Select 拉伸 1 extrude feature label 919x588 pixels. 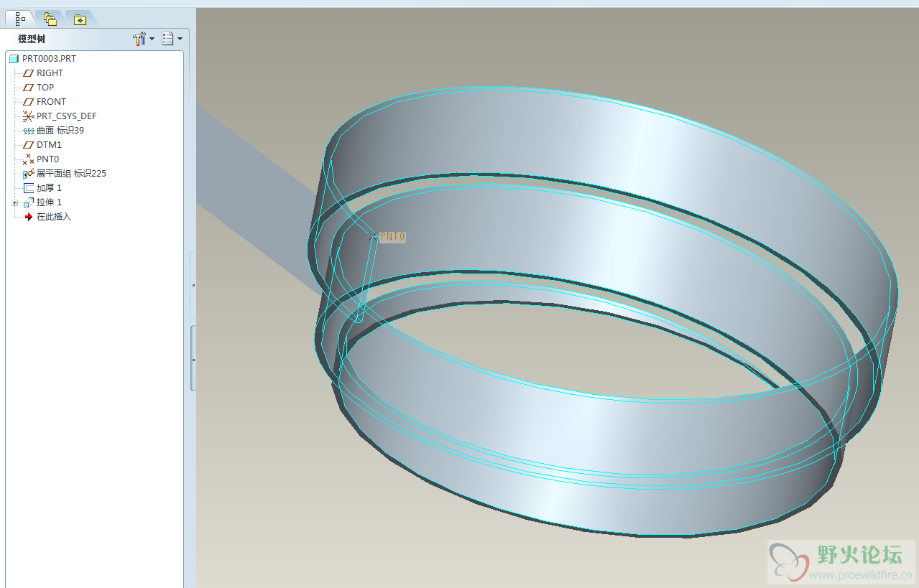click(49, 202)
